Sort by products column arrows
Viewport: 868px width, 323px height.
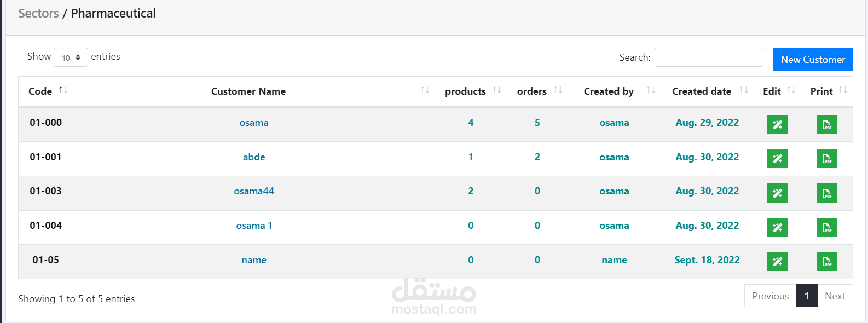point(497,90)
